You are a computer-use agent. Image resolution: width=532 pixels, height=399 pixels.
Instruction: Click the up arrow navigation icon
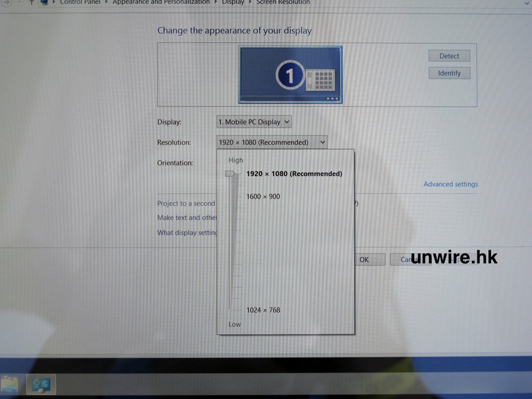coord(32,2)
